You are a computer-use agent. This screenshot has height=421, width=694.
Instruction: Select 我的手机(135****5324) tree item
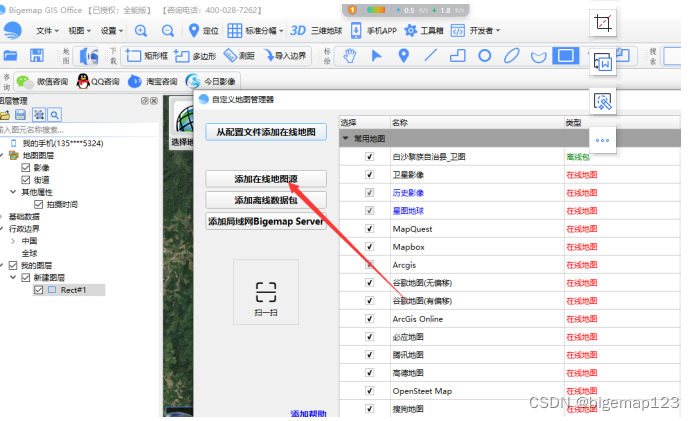click(63, 143)
